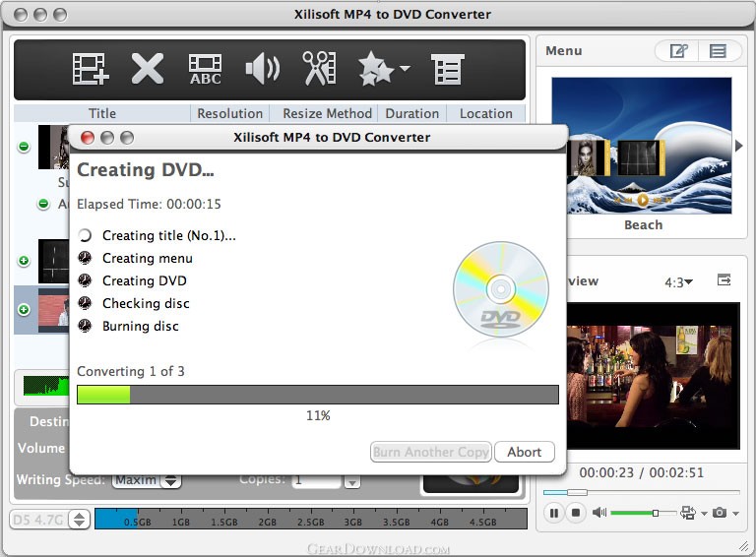Sort by Duration column header
The height and width of the screenshot is (557, 756).
[x=412, y=113]
